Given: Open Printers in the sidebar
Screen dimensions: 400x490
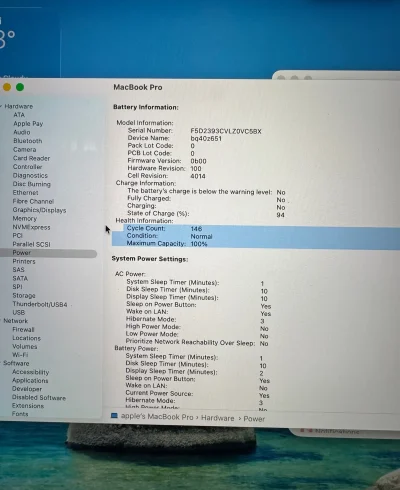Looking at the screenshot, I should pos(24,261).
